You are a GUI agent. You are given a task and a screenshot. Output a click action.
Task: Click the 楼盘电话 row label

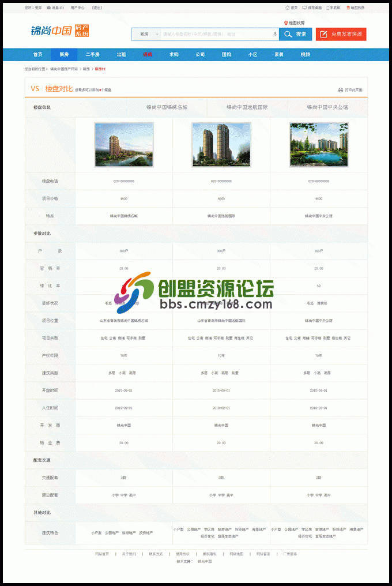[x=50, y=181]
